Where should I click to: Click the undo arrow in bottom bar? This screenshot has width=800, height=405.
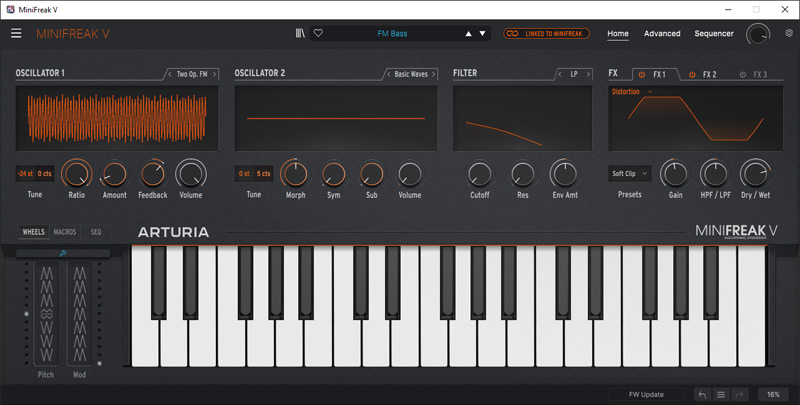click(x=702, y=395)
